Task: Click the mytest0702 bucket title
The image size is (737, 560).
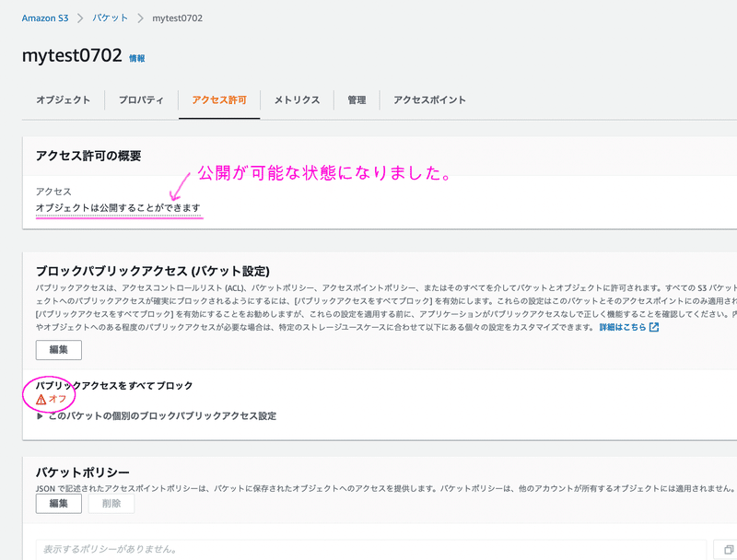Action: 72,55
